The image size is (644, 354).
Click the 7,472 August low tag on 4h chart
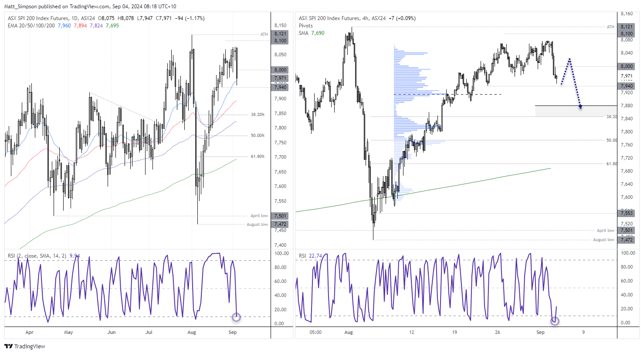625,240
